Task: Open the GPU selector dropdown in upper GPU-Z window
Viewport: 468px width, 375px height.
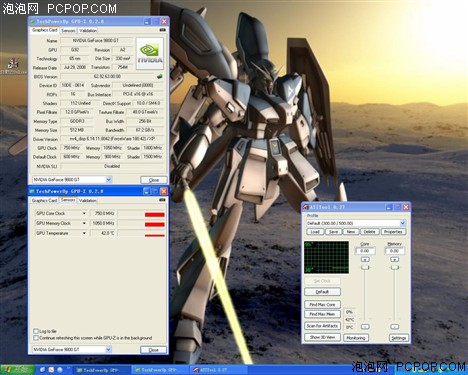Action: [108, 180]
